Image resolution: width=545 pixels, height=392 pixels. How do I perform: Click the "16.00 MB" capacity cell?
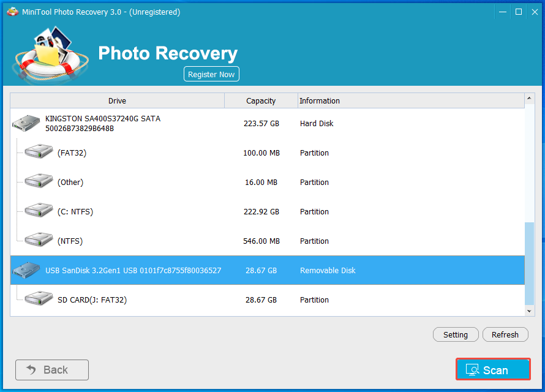coord(261,183)
